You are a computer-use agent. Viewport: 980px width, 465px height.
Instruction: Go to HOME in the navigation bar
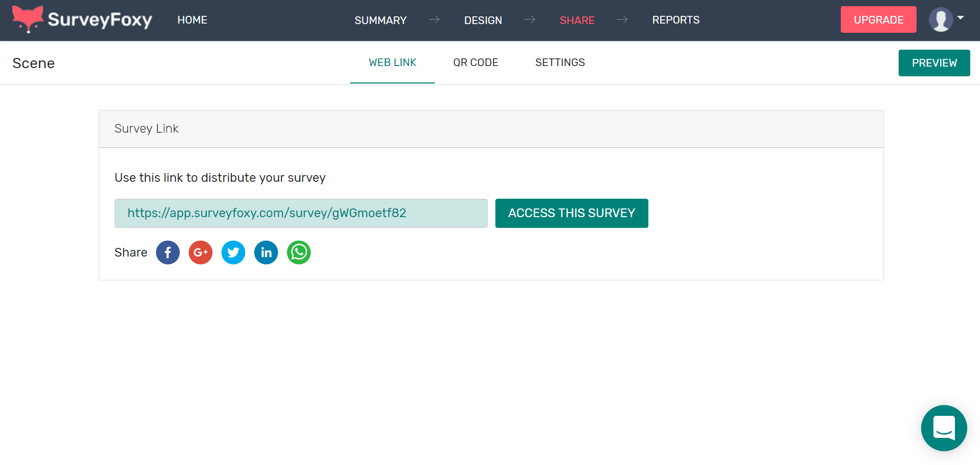(x=192, y=20)
